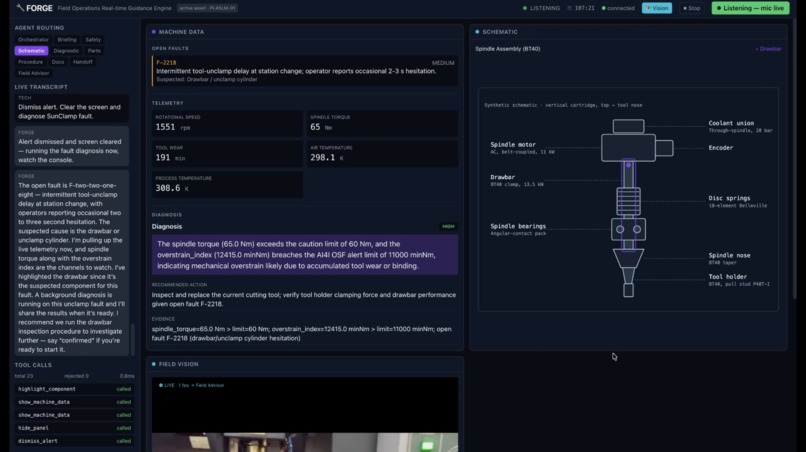This screenshot has height=452, width=806.
Task: Click the FORGE wrench logo icon
Action: coord(20,8)
